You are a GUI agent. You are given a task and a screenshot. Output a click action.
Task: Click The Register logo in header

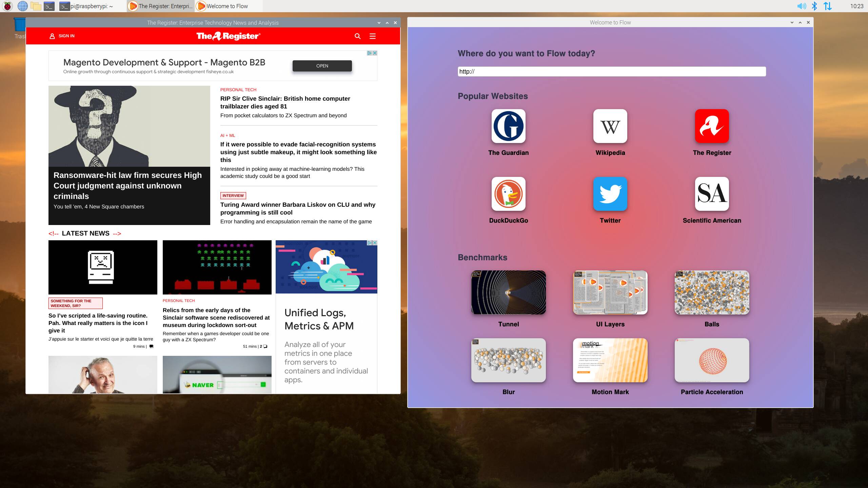(x=229, y=36)
